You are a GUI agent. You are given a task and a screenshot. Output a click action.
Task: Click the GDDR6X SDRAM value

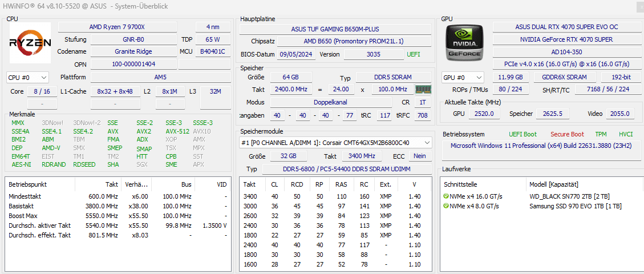click(x=565, y=77)
